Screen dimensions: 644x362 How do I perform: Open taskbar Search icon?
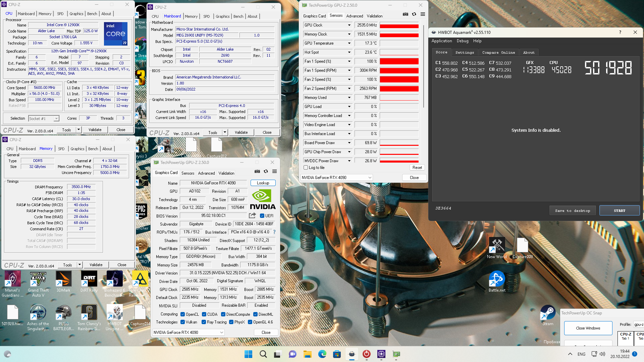coord(263,354)
